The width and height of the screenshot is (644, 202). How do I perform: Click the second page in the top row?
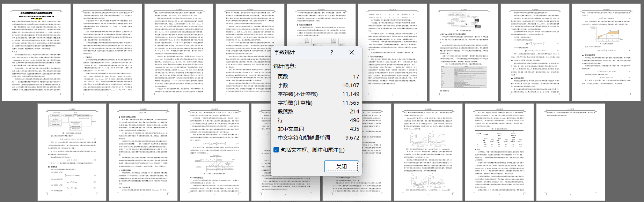[x=107, y=52]
